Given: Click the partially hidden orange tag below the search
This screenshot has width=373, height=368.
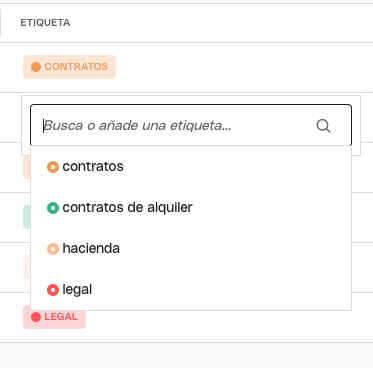Looking at the screenshot, I should 27,168.
